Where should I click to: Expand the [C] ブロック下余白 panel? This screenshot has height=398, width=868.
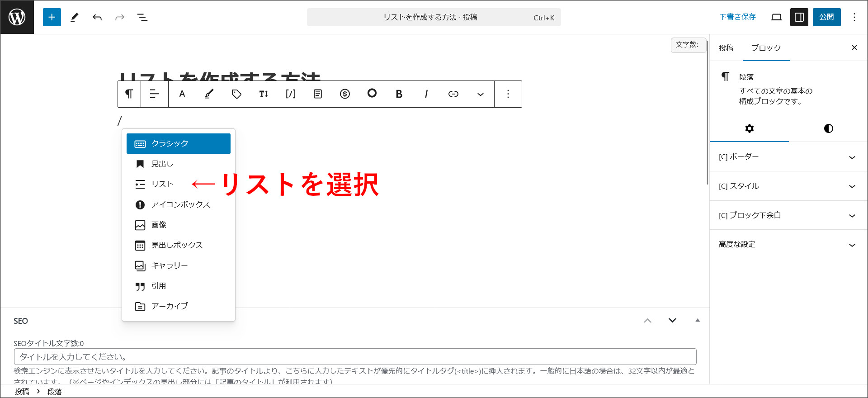(788, 215)
